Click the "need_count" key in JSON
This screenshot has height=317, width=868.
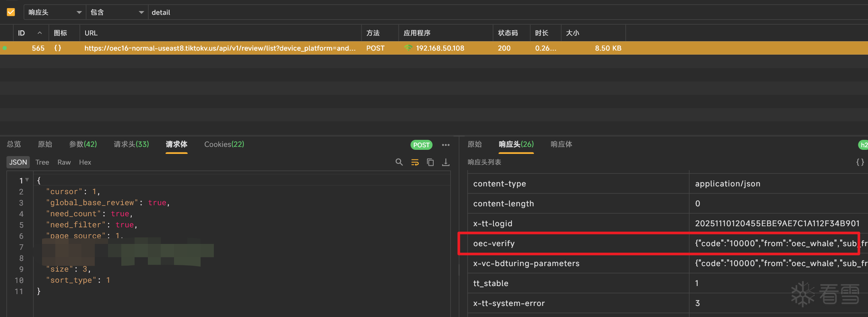73,214
